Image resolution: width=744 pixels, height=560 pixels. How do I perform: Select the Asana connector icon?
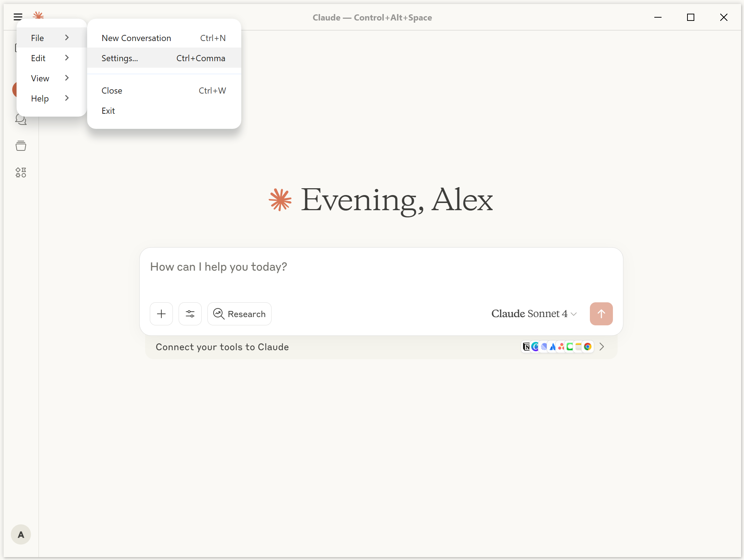pyautogui.click(x=561, y=347)
